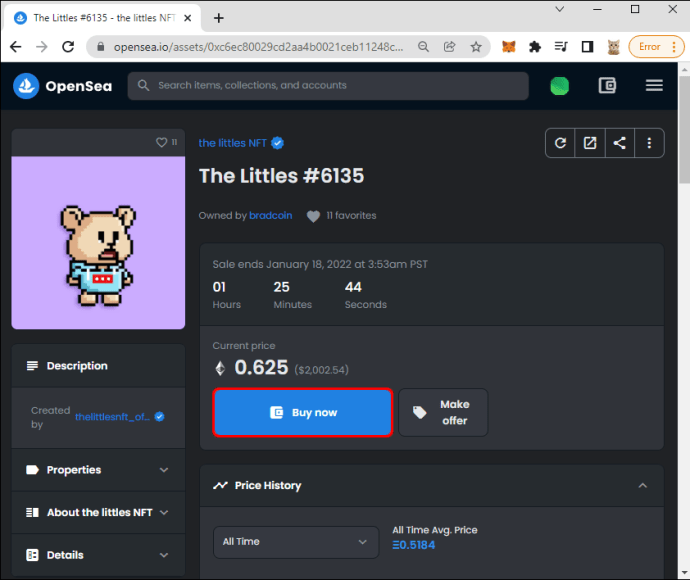690x580 pixels.
Task: Click the 11 favorites text
Action: click(351, 216)
